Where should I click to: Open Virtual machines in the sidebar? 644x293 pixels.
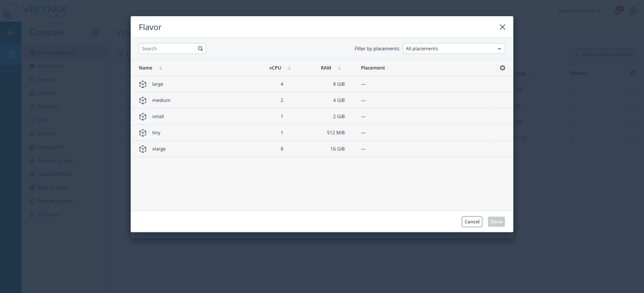65,53
